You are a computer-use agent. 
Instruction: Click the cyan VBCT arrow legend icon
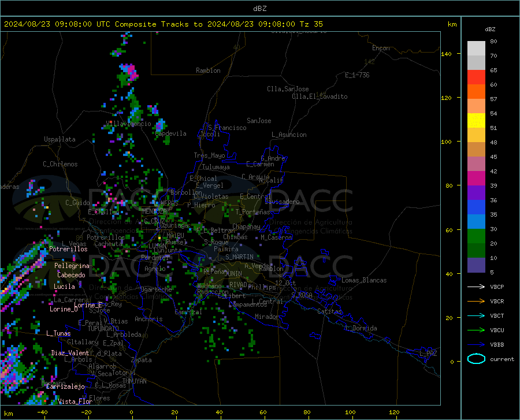[x=476, y=315]
